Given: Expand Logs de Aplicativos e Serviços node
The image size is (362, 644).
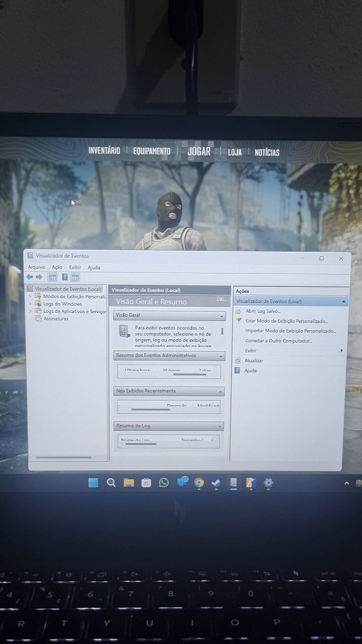Looking at the screenshot, I should click(30, 311).
